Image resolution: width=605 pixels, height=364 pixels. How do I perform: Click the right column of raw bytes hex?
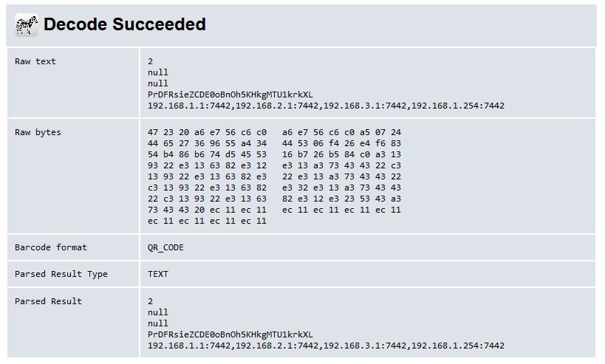[x=341, y=171]
